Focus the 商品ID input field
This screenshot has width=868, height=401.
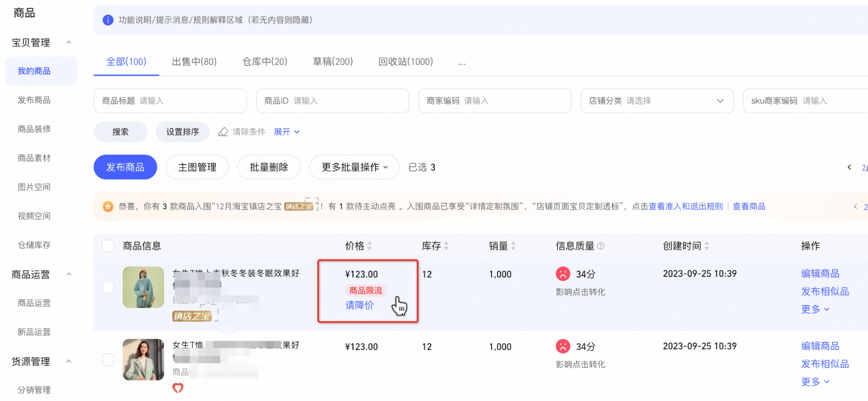[x=332, y=101]
